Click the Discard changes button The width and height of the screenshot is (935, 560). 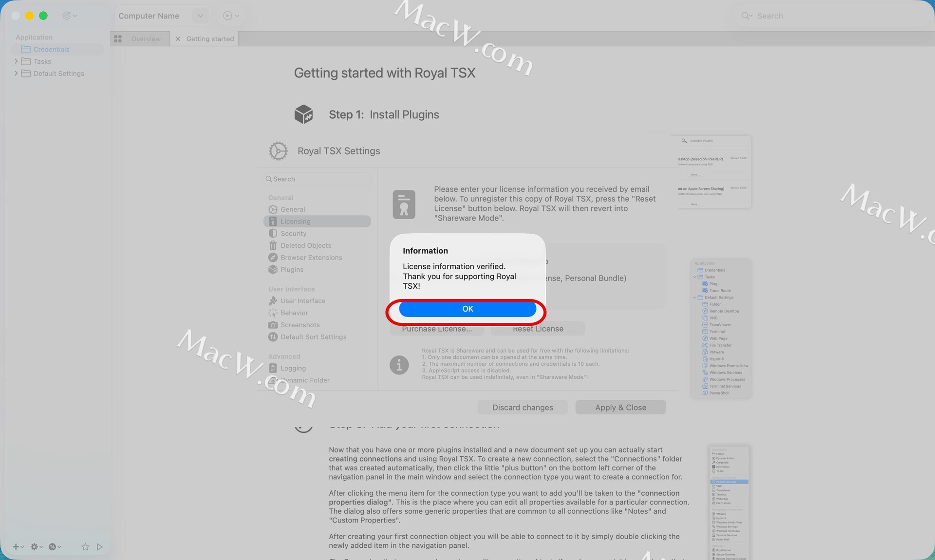coord(522,408)
